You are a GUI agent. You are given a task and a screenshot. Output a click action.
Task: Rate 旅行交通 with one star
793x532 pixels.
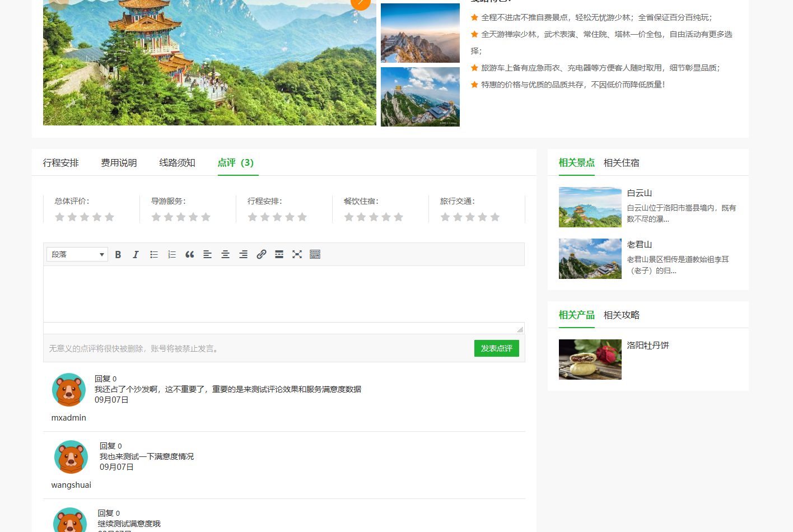(445, 217)
